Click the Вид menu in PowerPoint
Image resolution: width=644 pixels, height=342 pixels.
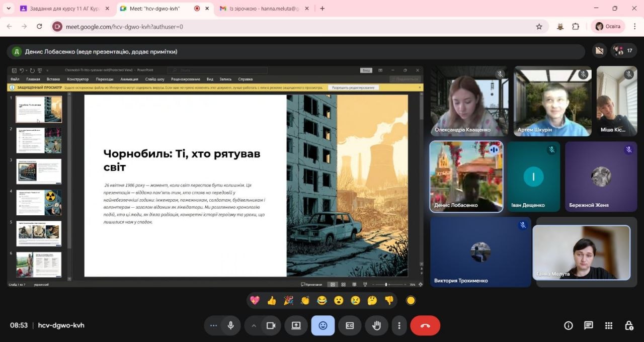(x=210, y=79)
